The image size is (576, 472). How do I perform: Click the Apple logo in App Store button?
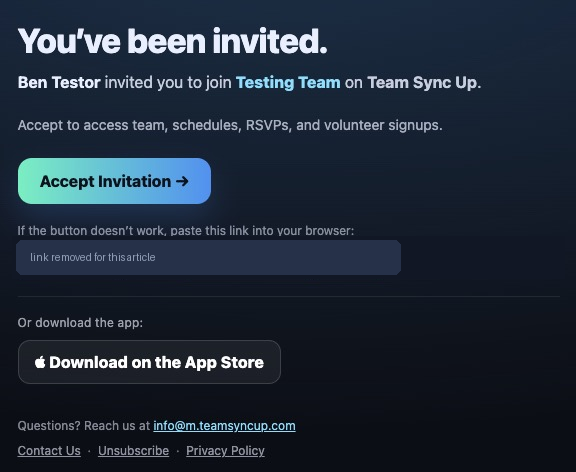[x=40, y=362]
